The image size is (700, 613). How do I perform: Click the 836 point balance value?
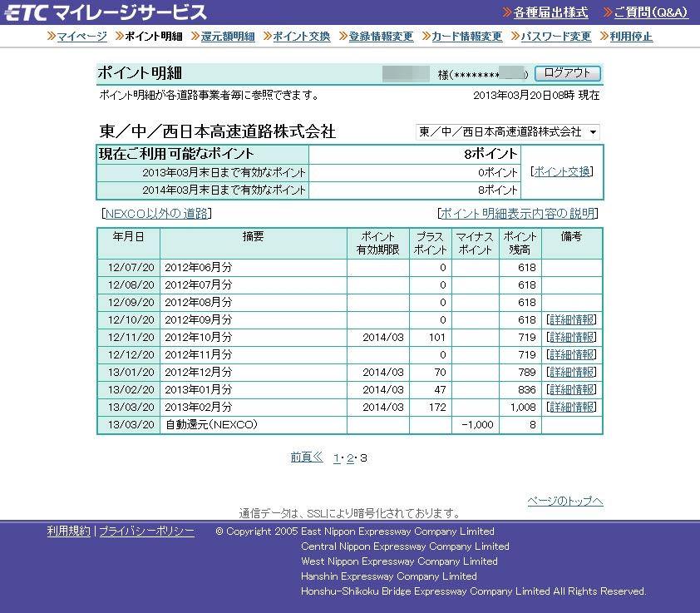click(527, 389)
